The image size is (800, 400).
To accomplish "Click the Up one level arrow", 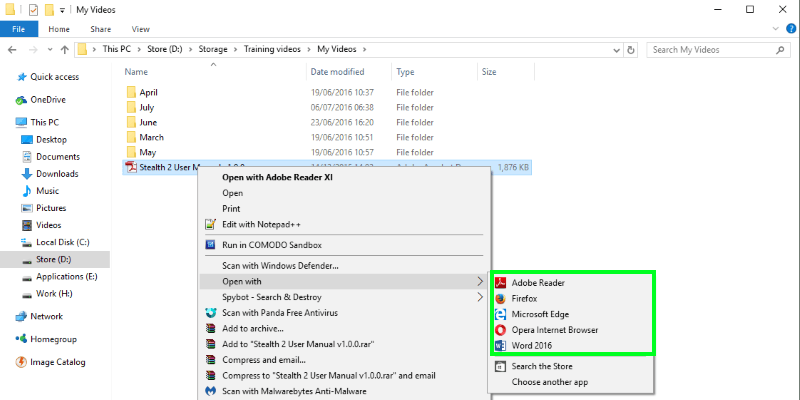I will pos(64,50).
